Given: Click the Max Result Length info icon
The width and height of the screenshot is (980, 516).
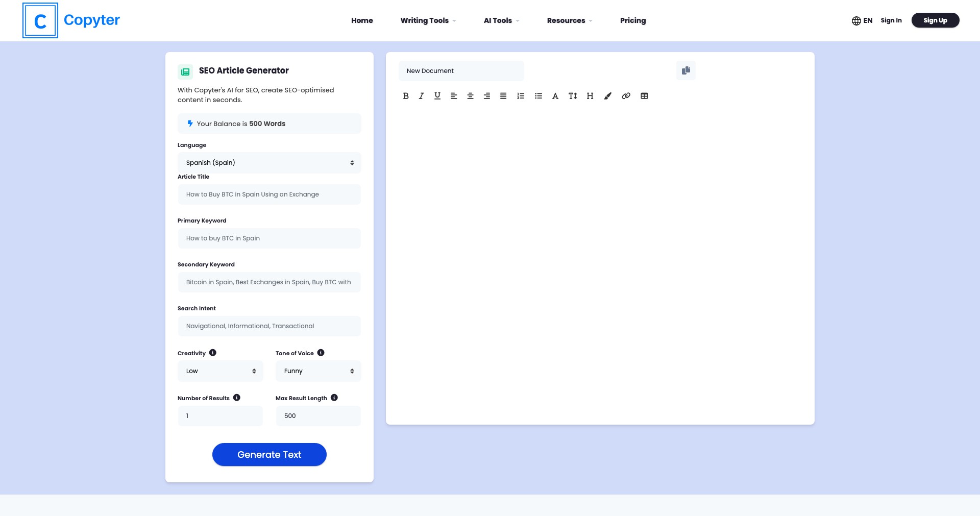Looking at the screenshot, I should coord(334,398).
